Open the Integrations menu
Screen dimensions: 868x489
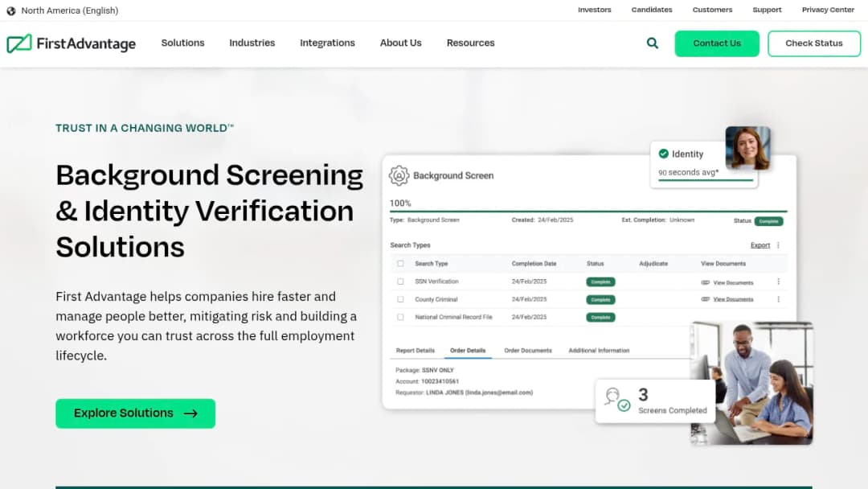(327, 43)
